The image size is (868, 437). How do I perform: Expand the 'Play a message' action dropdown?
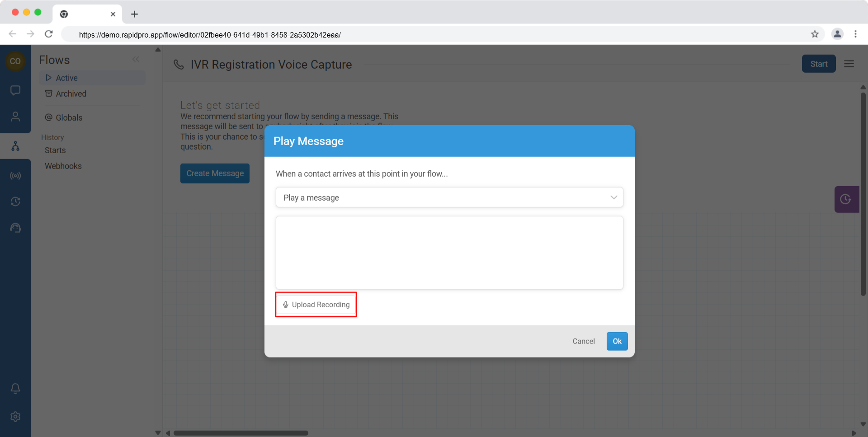pyautogui.click(x=449, y=197)
